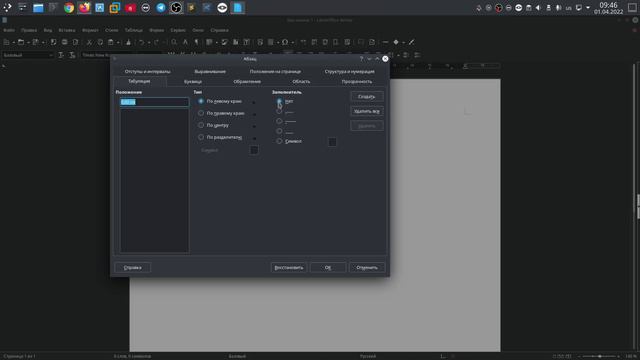Select the dashed fill character option
Image resolution: width=640 pixels, height=360 pixels.
[x=286, y=121]
